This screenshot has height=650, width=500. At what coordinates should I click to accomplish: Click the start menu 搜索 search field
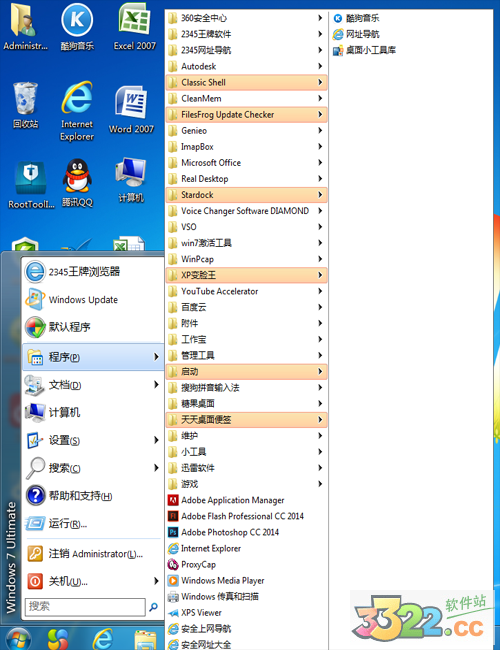click(x=85, y=607)
